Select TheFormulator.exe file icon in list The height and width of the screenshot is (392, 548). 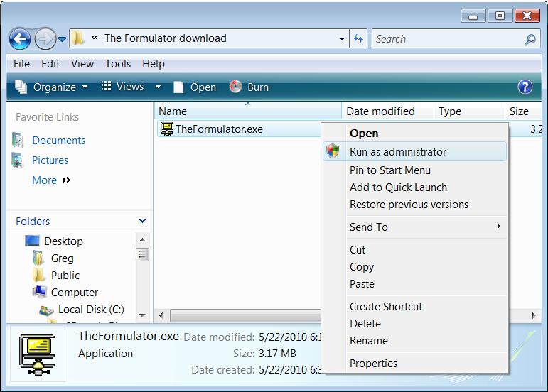(x=166, y=129)
